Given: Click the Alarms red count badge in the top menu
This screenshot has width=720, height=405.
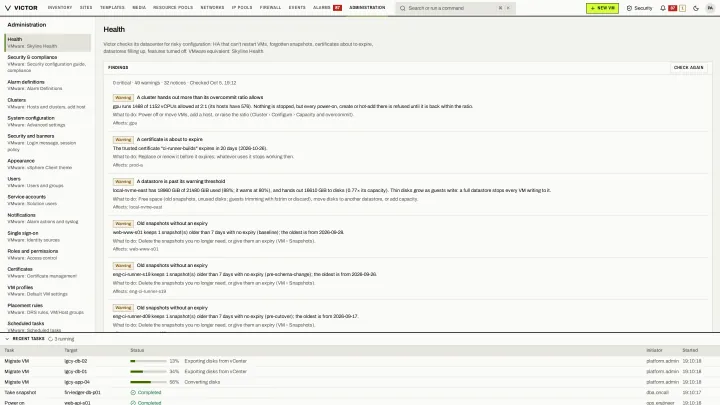Looking at the screenshot, I should click(338, 8).
